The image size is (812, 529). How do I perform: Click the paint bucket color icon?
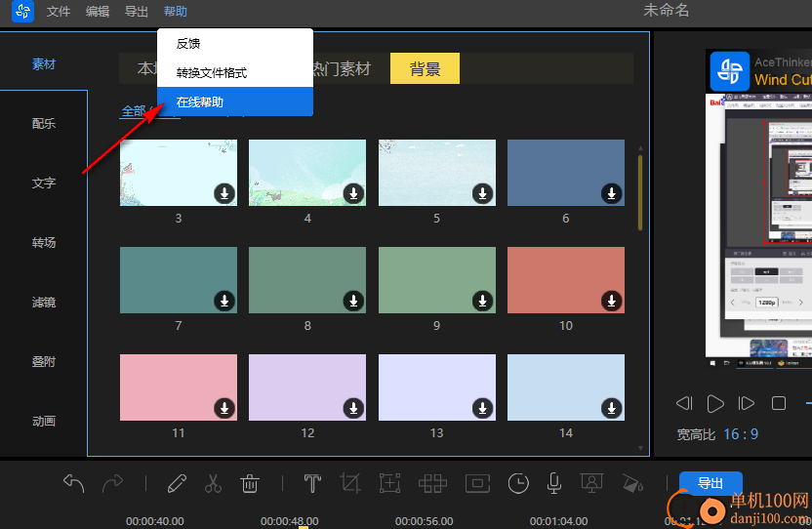631,483
